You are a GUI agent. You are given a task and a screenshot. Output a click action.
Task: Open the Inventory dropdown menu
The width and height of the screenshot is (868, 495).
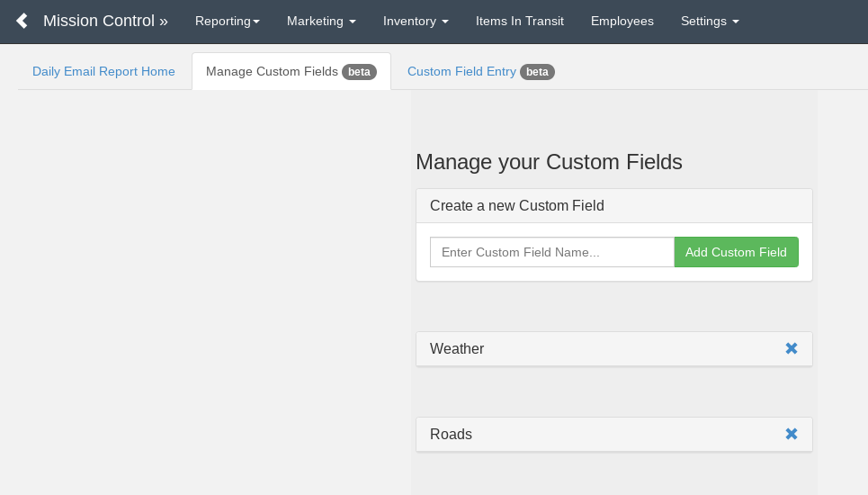pos(416,21)
